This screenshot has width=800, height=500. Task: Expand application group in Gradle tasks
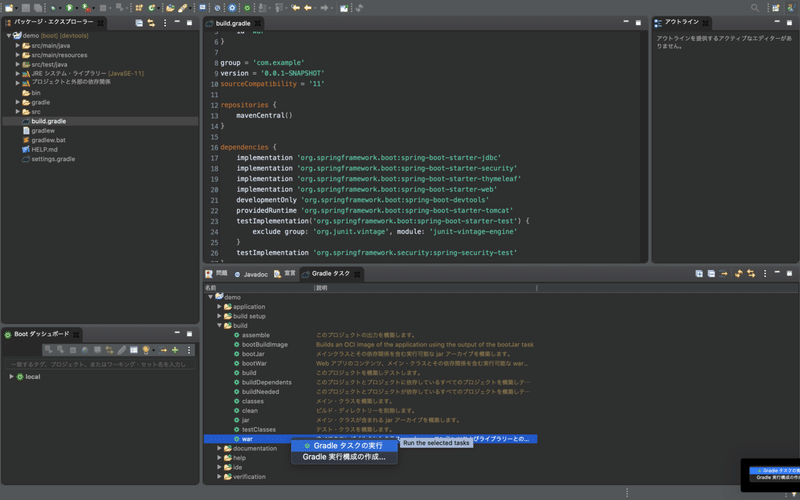(219, 307)
